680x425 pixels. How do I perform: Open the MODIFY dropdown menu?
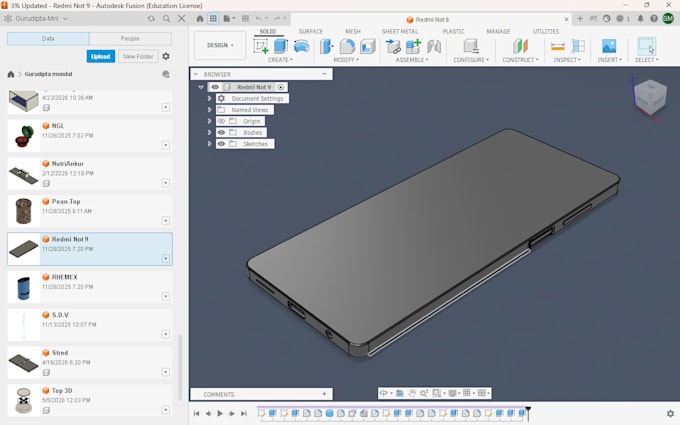(x=346, y=60)
